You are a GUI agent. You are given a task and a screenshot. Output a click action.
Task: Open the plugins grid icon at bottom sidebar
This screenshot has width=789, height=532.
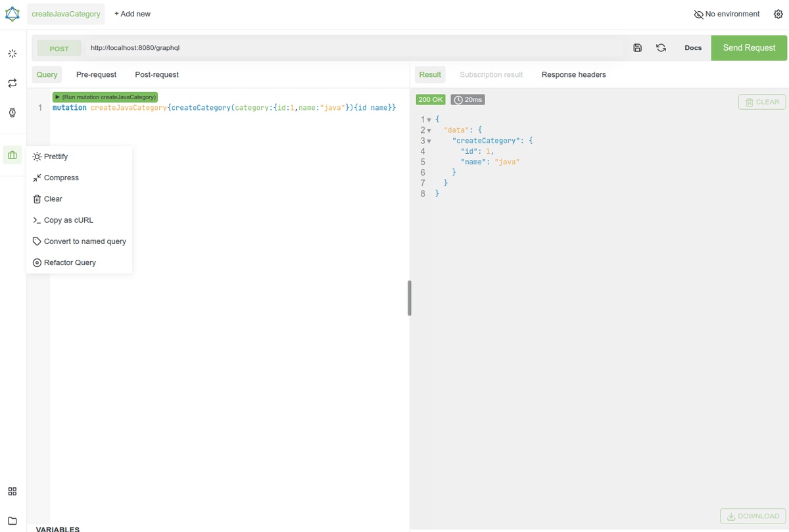click(x=12, y=491)
